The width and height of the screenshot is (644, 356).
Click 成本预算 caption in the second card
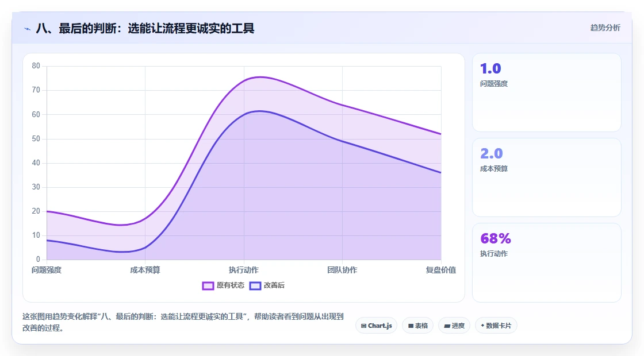click(x=494, y=169)
